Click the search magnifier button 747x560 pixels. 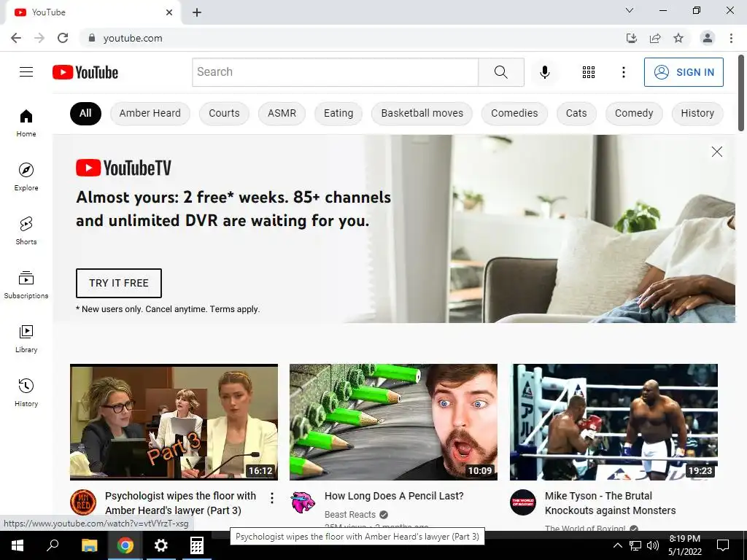pyautogui.click(x=501, y=72)
